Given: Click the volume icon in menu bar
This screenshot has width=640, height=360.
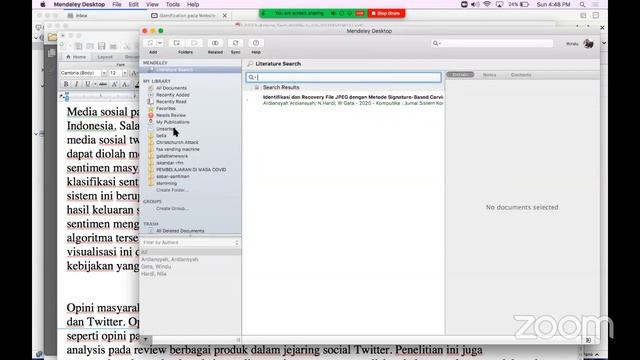Looking at the screenshot, I should 475,4.
